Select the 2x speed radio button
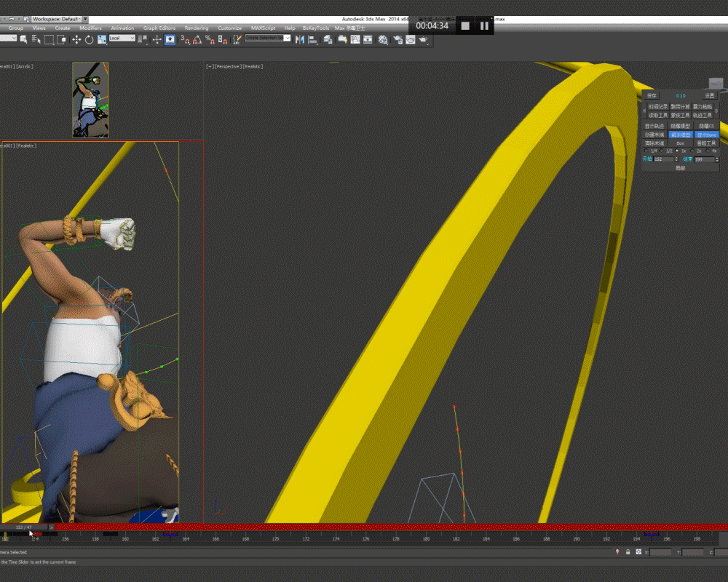The width and height of the screenshot is (728, 582). [692, 151]
